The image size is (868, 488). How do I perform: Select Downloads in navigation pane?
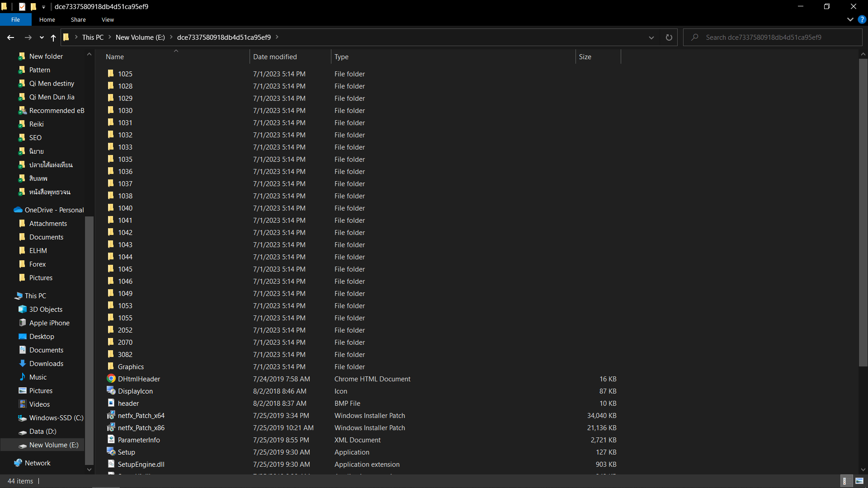[x=46, y=363]
